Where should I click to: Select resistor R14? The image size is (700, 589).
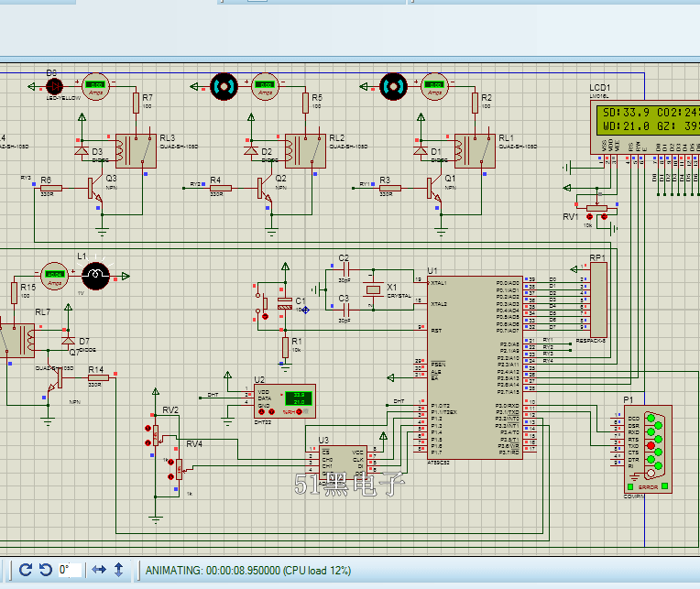point(98,378)
